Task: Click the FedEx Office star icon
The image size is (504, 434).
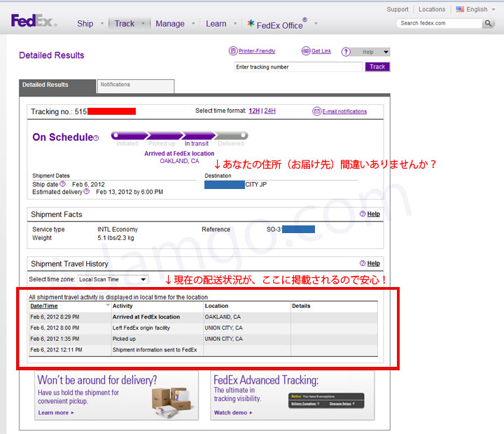Action: coord(251,23)
